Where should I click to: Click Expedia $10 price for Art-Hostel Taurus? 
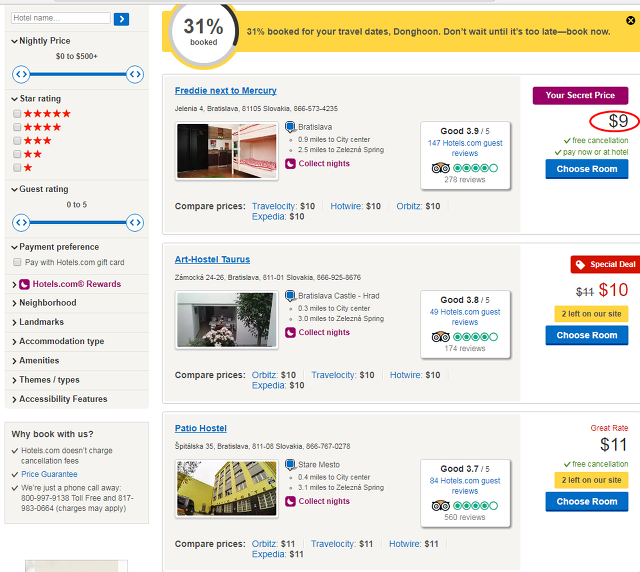tap(278, 385)
